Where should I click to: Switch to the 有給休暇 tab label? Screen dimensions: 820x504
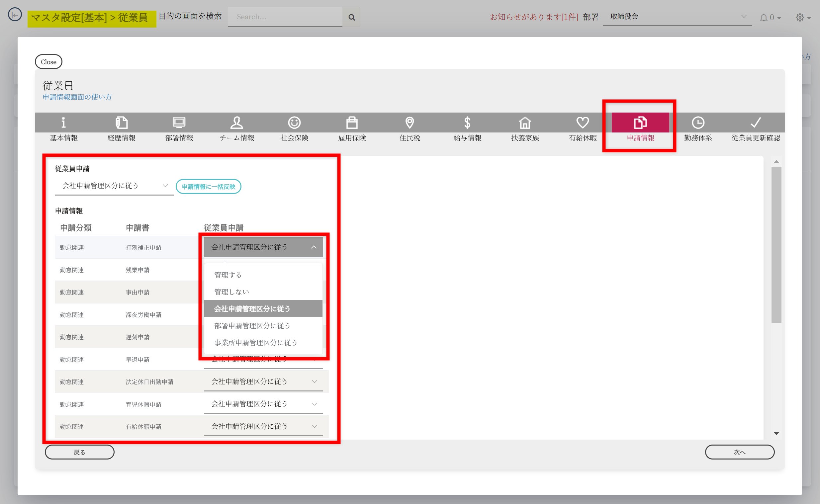(583, 138)
